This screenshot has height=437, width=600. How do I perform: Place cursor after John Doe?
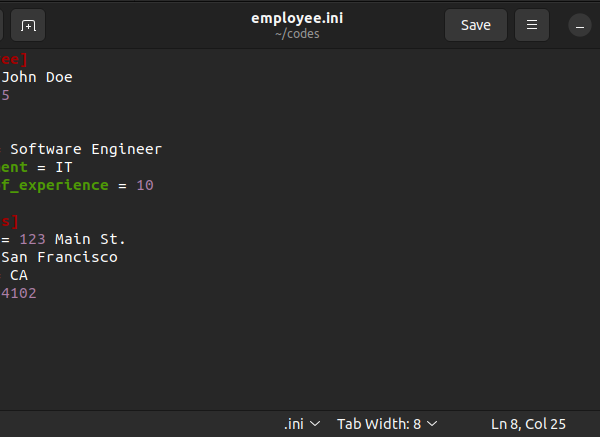(x=73, y=77)
